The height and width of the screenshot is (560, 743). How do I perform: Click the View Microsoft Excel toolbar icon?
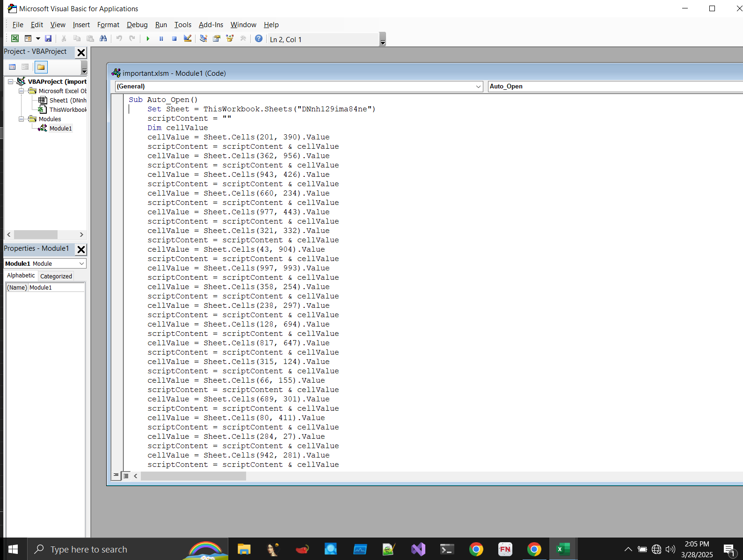(15, 39)
